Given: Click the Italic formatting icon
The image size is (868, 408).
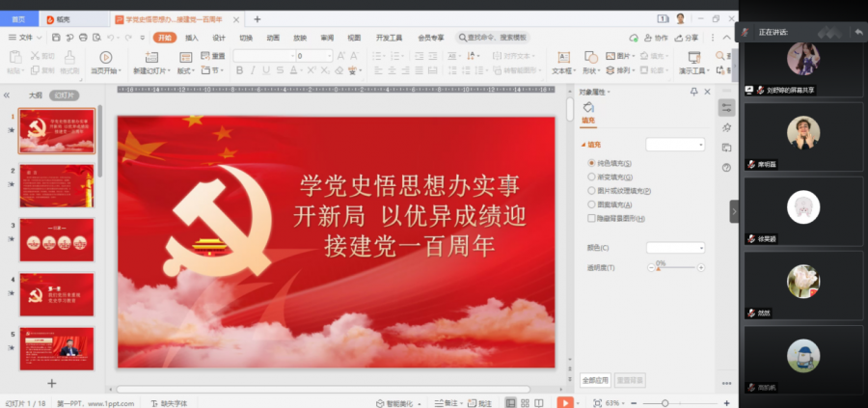Looking at the screenshot, I should click(253, 70).
